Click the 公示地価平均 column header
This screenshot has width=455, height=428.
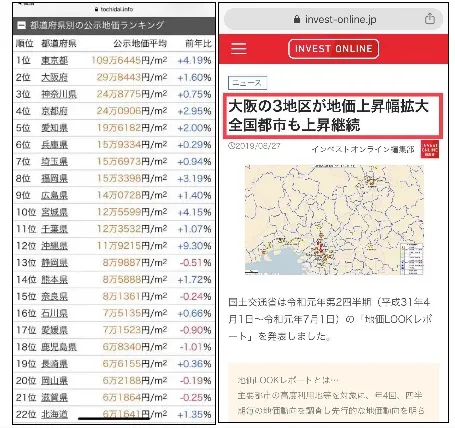click(x=140, y=43)
